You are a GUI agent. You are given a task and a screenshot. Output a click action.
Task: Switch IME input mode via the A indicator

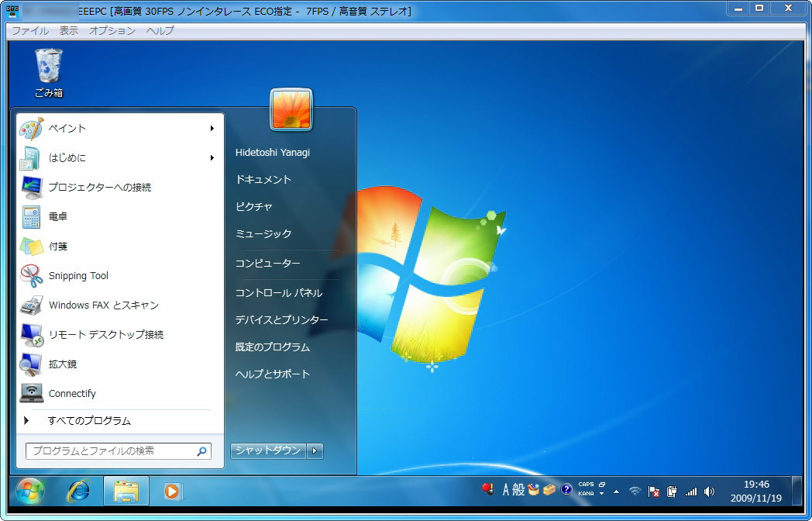pyautogui.click(x=507, y=491)
